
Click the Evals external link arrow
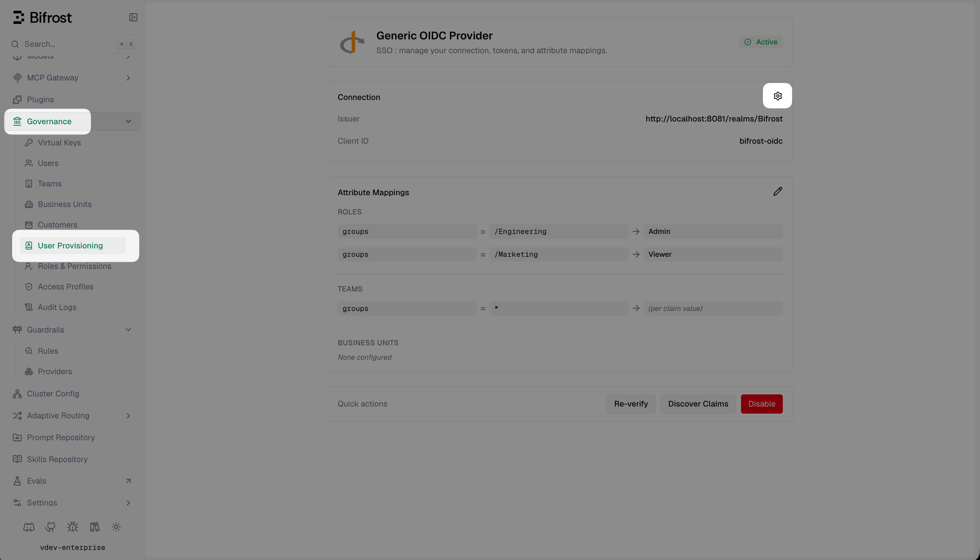click(x=129, y=481)
